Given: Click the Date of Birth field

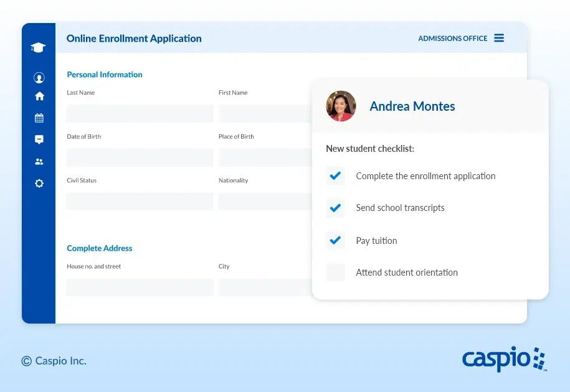Looking at the screenshot, I should 140,157.
